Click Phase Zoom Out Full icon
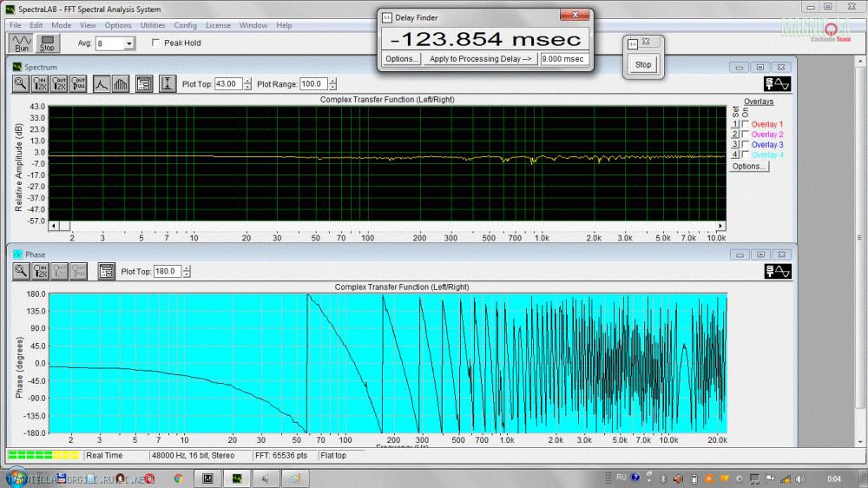Viewport: 868px width, 488px height. pos(78,271)
